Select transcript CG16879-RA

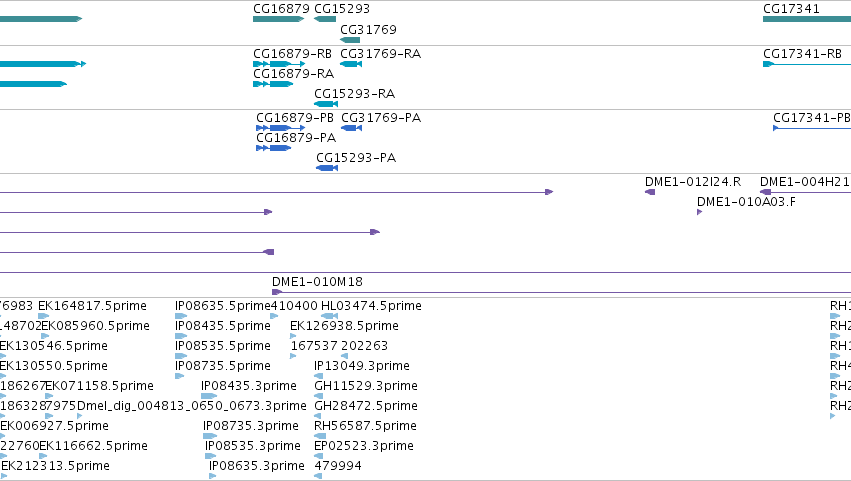(x=273, y=84)
